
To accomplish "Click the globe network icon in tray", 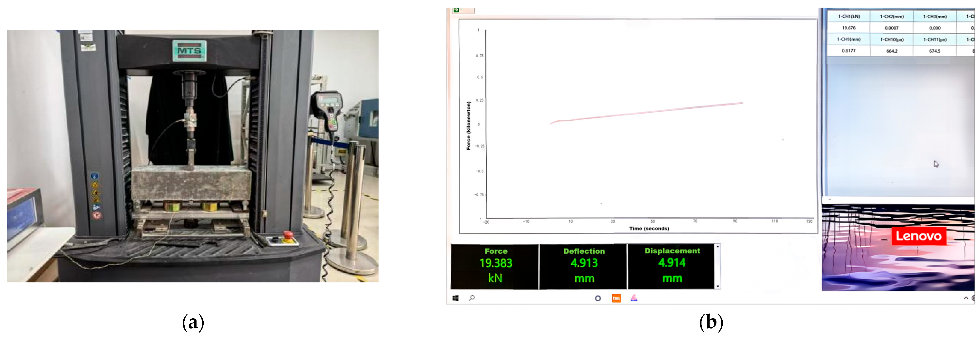I will point(973,299).
